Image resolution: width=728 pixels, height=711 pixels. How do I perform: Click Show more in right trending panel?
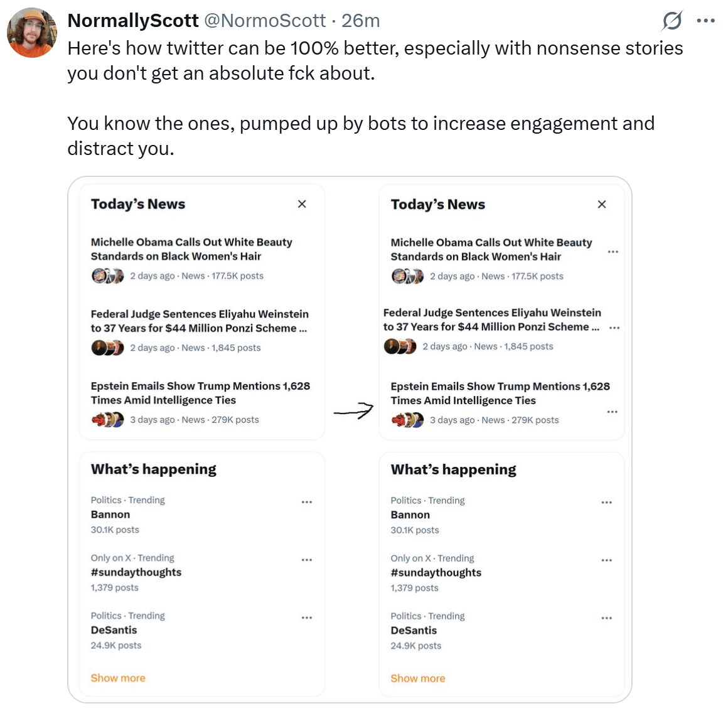pos(418,678)
